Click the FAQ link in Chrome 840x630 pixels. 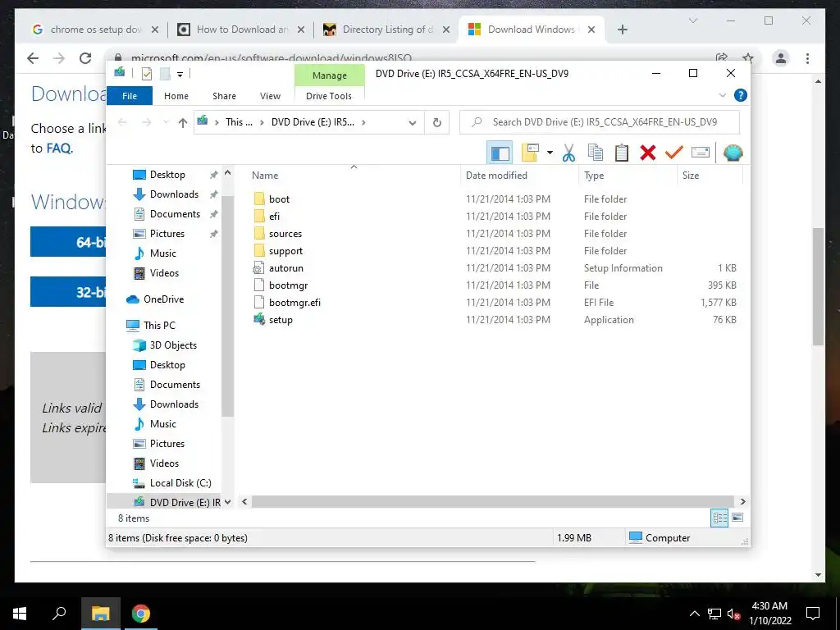click(58, 148)
